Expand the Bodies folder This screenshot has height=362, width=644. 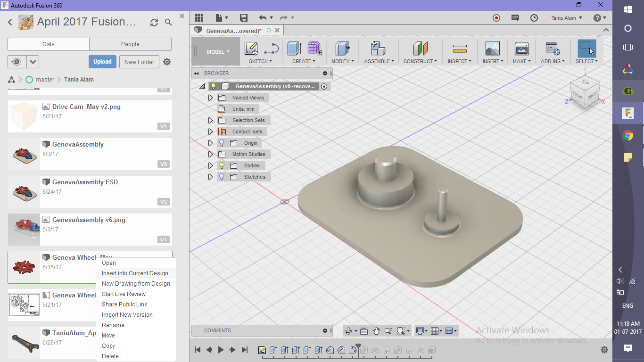click(211, 165)
